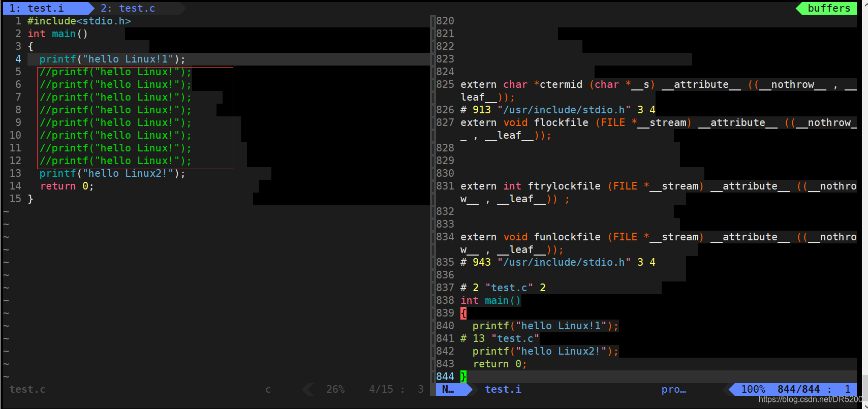Click the highlighted opening brace on line 839

(463, 313)
